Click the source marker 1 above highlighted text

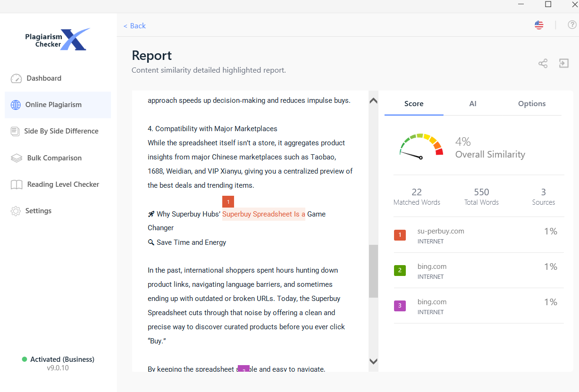(228, 202)
